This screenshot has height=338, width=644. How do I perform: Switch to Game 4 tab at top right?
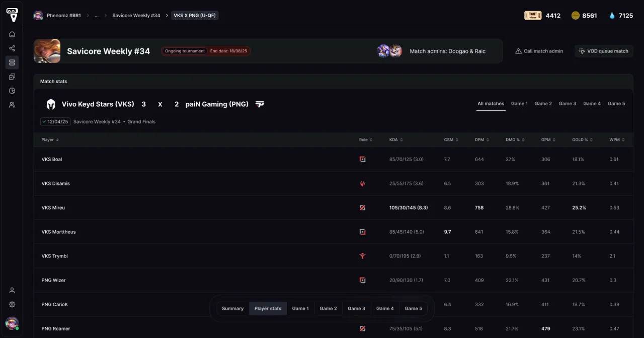pyautogui.click(x=592, y=103)
